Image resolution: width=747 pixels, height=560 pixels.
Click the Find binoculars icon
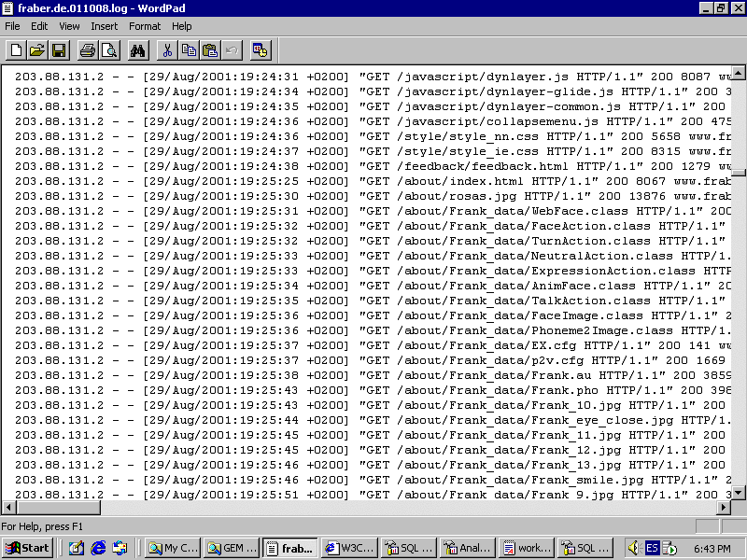coord(138,50)
